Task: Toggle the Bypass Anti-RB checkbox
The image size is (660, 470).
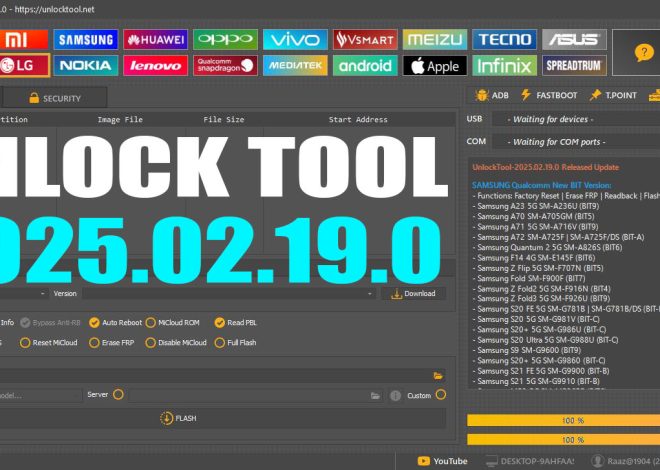Action: (51, 323)
